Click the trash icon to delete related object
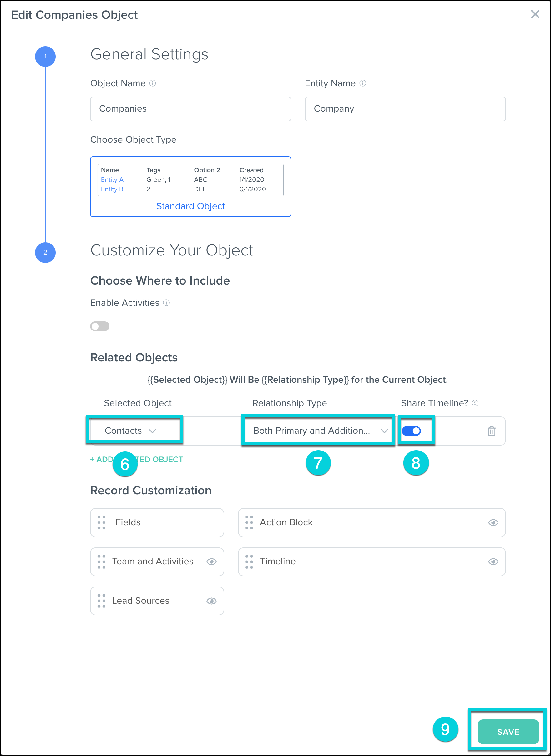 click(491, 431)
